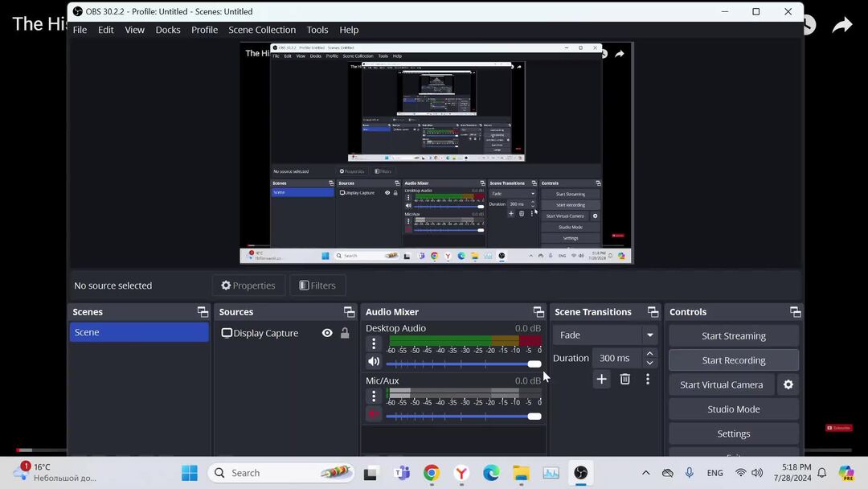
Task: Switch the ENG input language
Action: pyautogui.click(x=714, y=473)
